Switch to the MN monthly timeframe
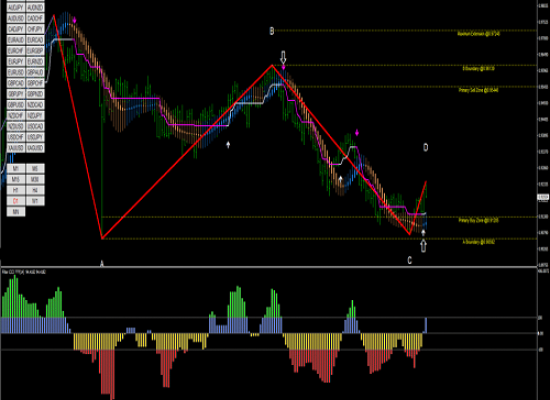 [16, 212]
